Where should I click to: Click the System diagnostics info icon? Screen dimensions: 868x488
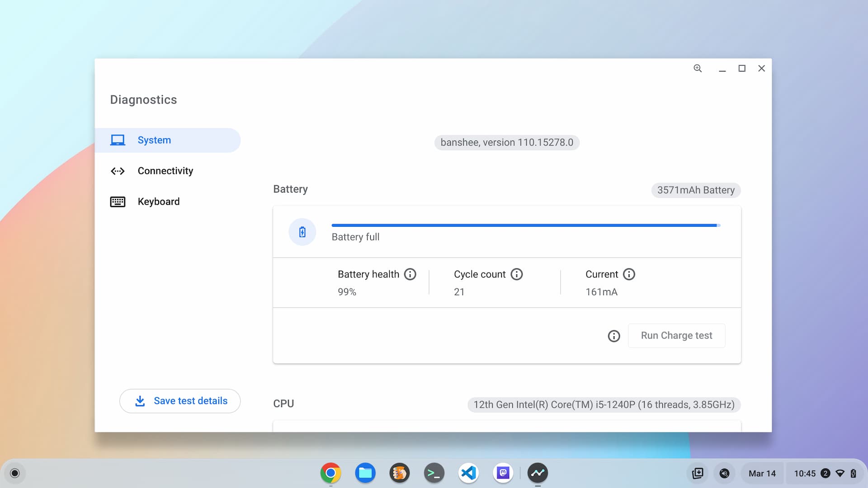click(614, 335)
